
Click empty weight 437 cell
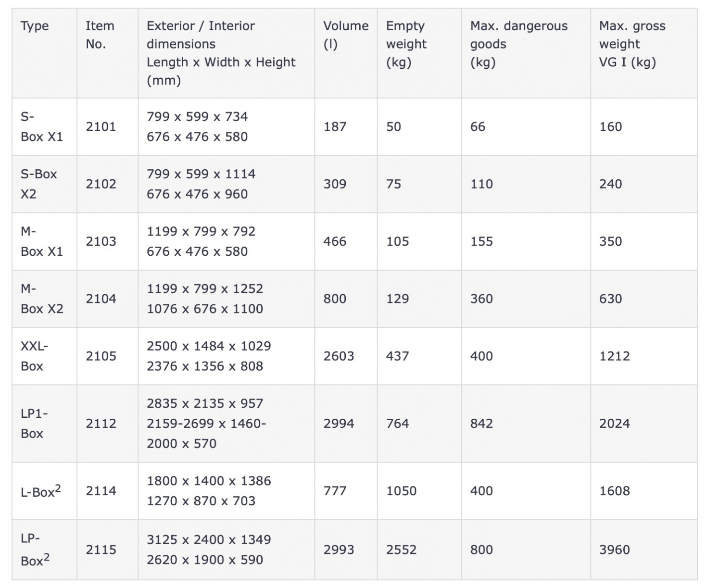coord(397,356)
